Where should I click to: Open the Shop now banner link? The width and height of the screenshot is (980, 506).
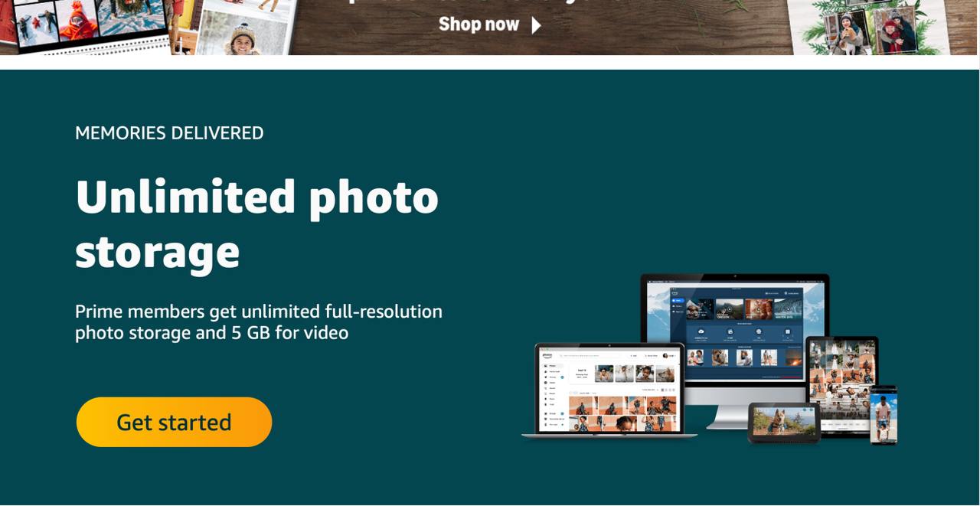click(x=479, y=24)
